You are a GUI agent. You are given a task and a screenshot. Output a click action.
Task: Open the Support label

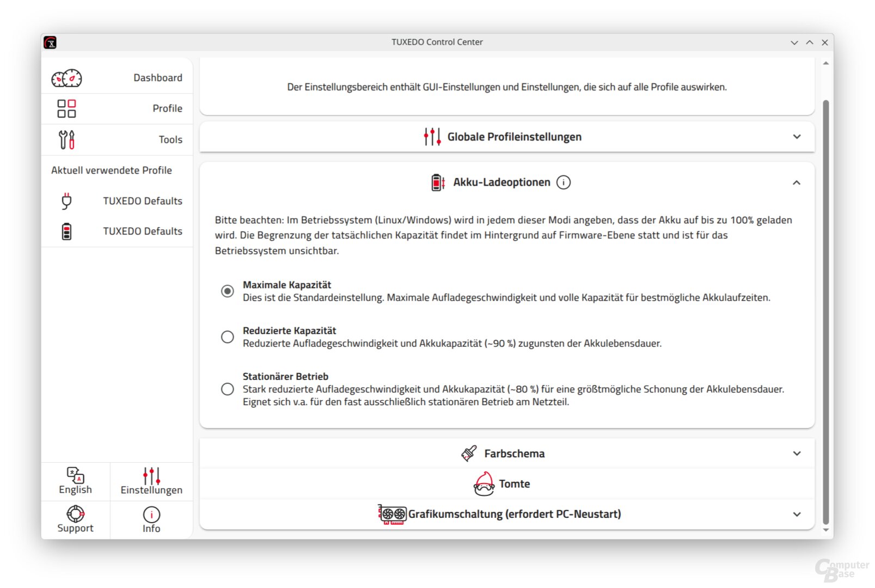(x=75, y=528)
